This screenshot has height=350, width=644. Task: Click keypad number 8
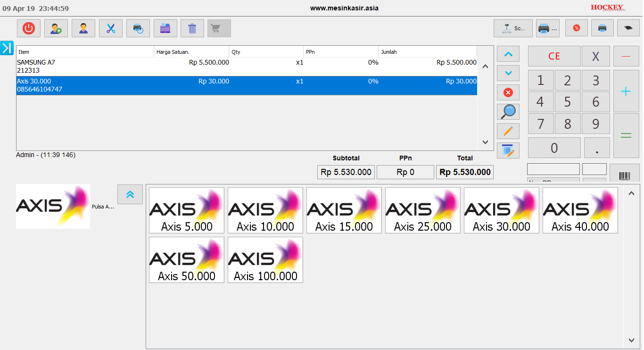click(568, 124)
